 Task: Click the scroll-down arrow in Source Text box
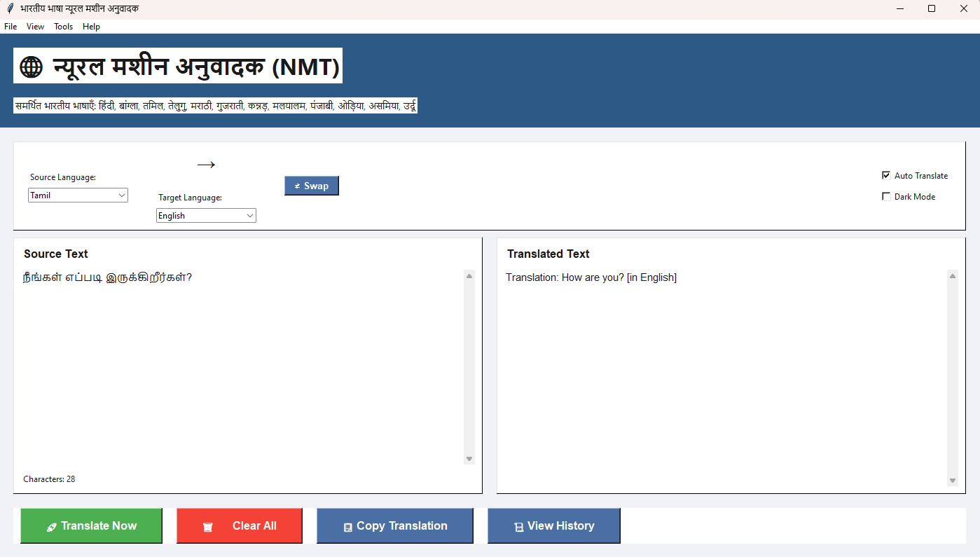(469, 459)
